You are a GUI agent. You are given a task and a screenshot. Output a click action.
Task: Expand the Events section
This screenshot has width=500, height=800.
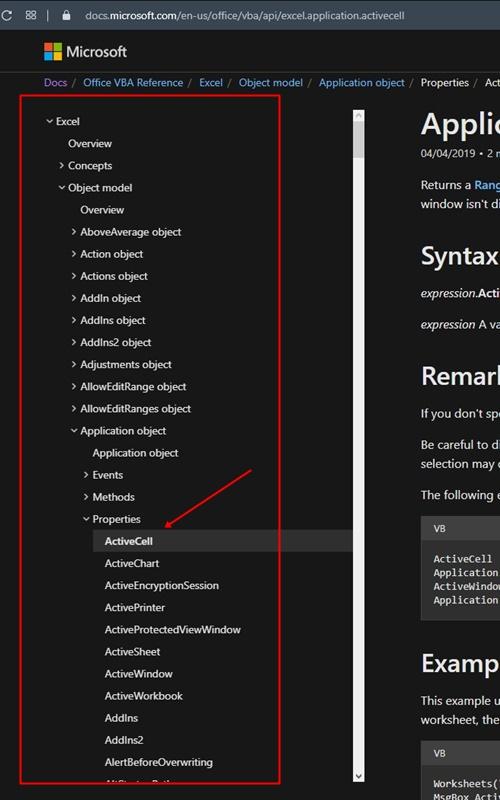pyautogui.click(x=86, y=475)
